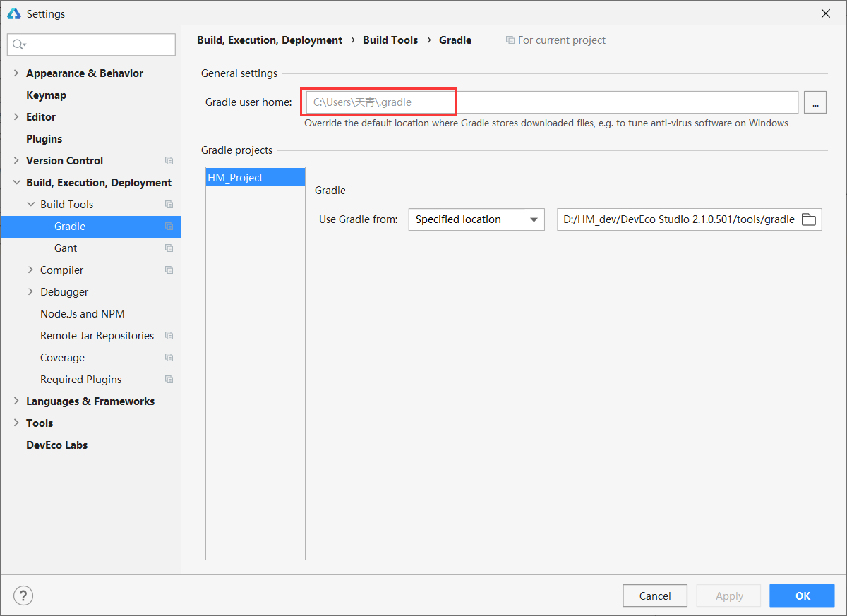Expand Appearance & Behavior section
The height and width of the screenshot is (616, 847).
16,73
